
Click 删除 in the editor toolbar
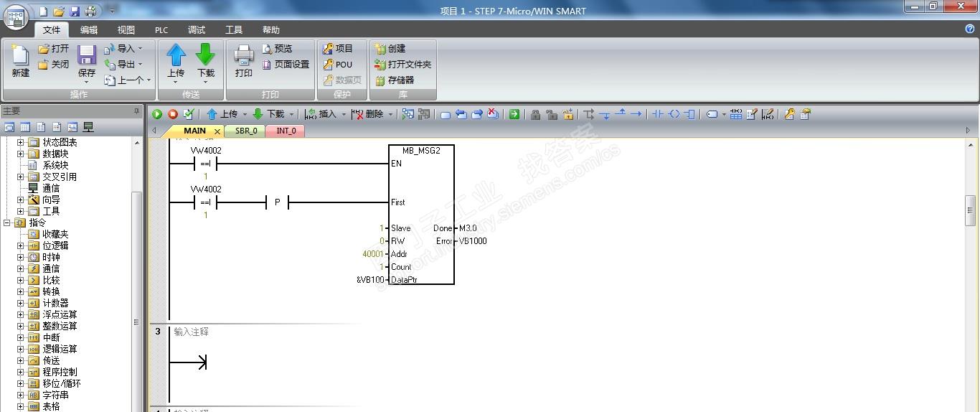pos(368,114)
